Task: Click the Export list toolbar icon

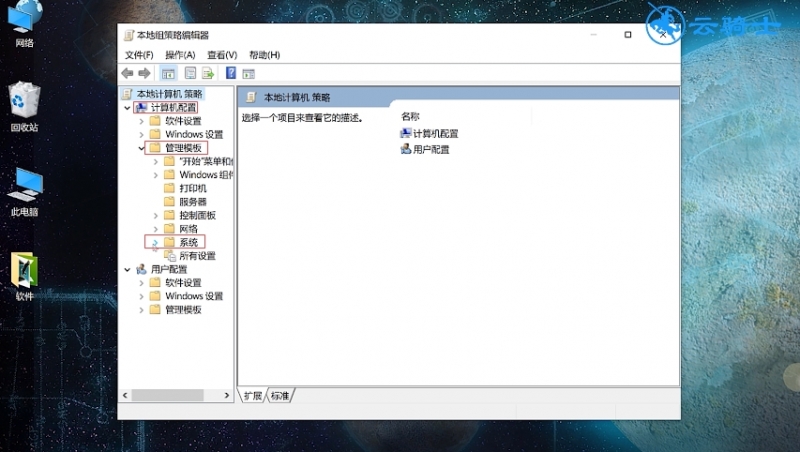Action: tap(208, 73)
